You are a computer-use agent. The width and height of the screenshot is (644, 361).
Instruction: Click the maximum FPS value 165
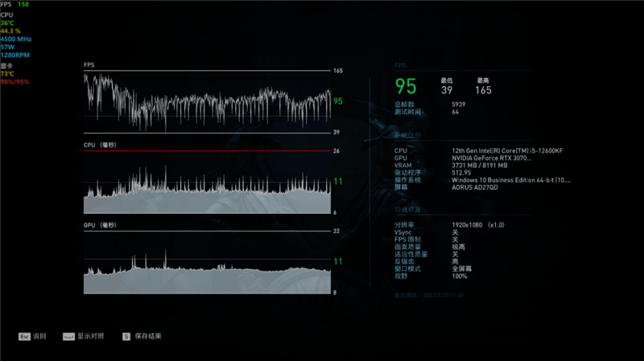coord(484,90)
